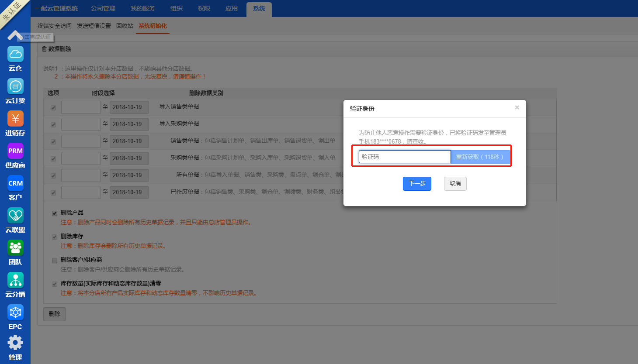Toggle checkbox for 导入采购类单据 row
Screen dimensions: 638x364
[x=53, y=125]
